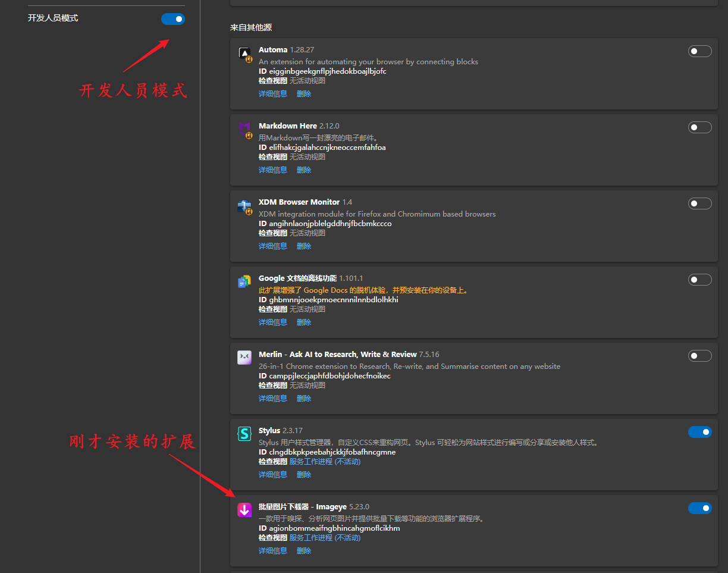
Task: Click the XDM integration module description
Action: click(x=377, y=214)
